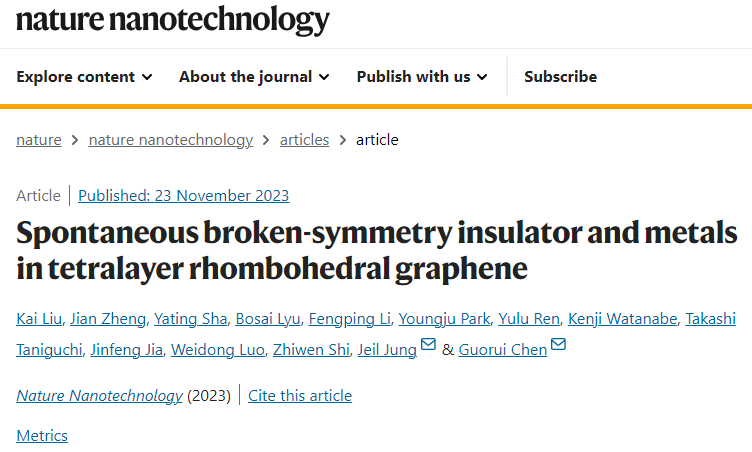Click the Published: 23 November 2023 link

[184, 196]
